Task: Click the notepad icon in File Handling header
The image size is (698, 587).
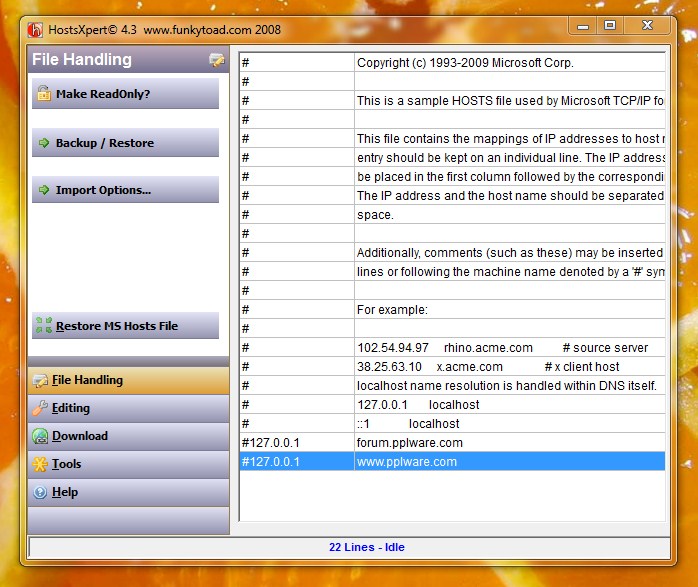Action: [217, 60]
